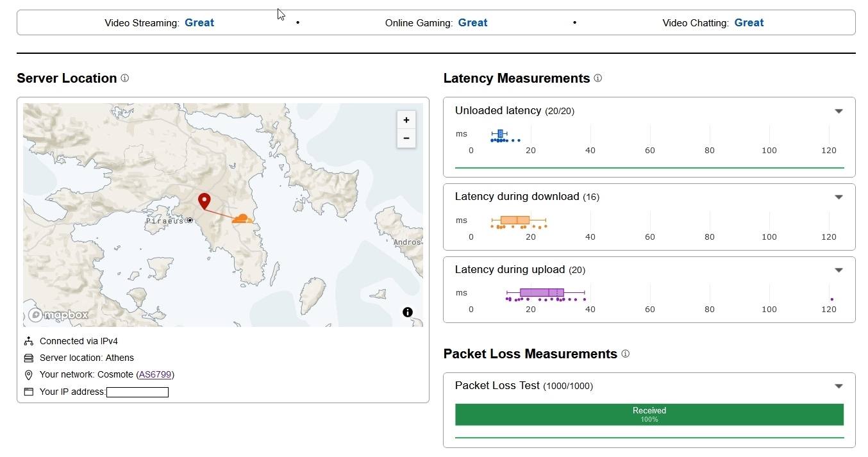The image size is (868, 457).
Task: Zoom out on the map
Action: 406,138
